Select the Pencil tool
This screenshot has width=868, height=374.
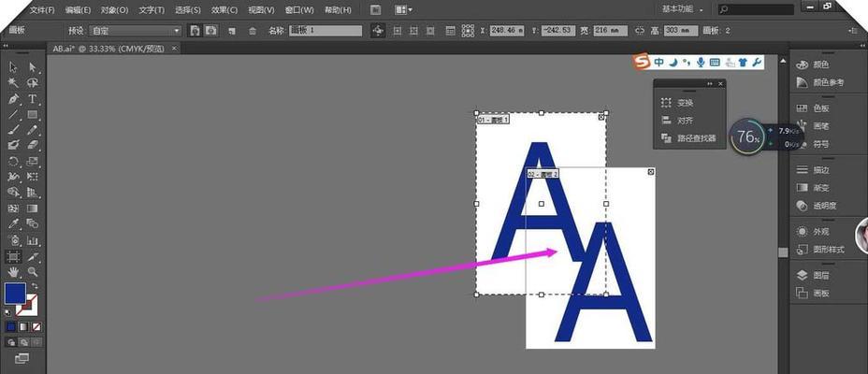point(33,130)
